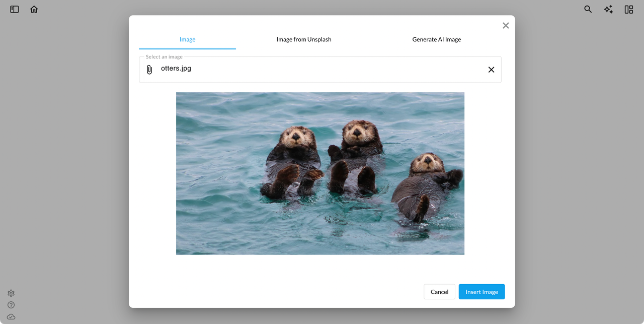Viewport: 644px width, 324px height.
Task: Go to the home icon
Action: pyautogui.click(x=34, y=9)
